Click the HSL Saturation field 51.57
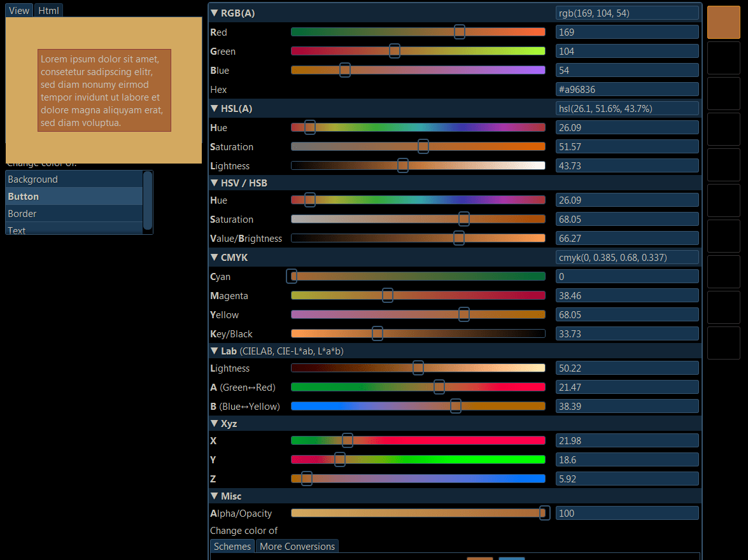Screen dimensions: 748x560 pyautogui.click(x=627, y=147)
